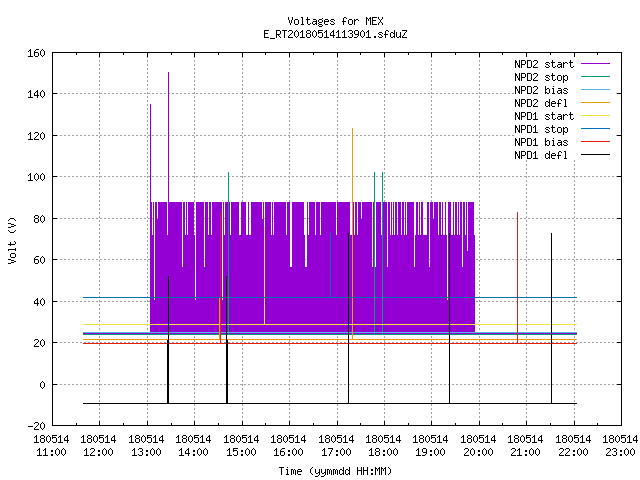
Task: Click the black spike near 21:30
Action: click(551, 318)
